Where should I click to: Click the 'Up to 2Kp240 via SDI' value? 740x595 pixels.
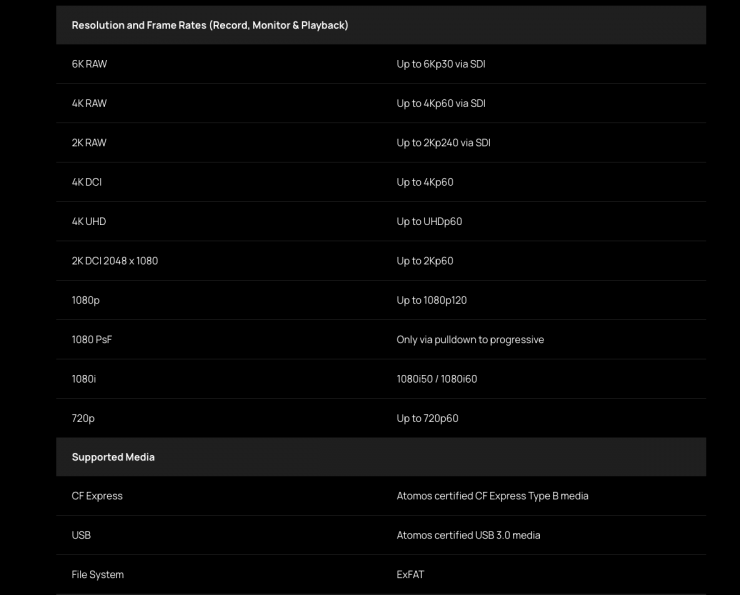(443, 143)
